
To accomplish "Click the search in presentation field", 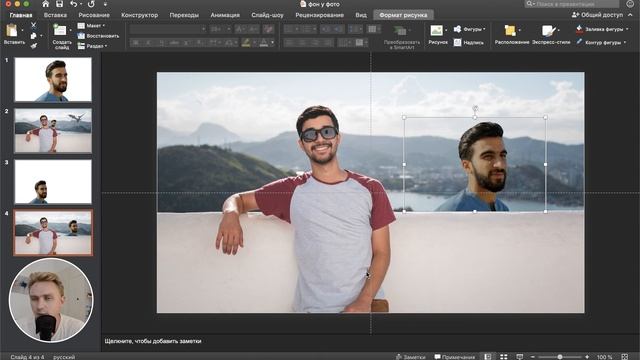I will coord(572,4).
